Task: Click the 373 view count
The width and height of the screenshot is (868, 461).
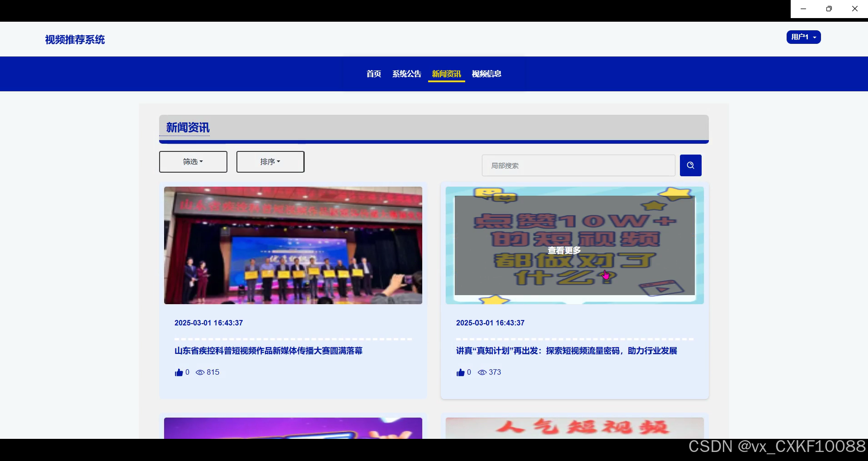Action: pyautogui.click(x=495, y=372)
